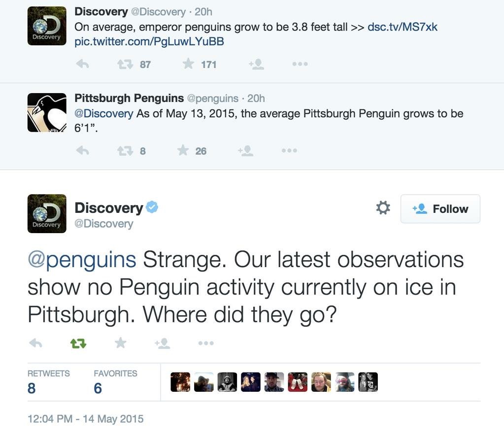Retweet the emperor penguins height tweet

pos(125,64)
